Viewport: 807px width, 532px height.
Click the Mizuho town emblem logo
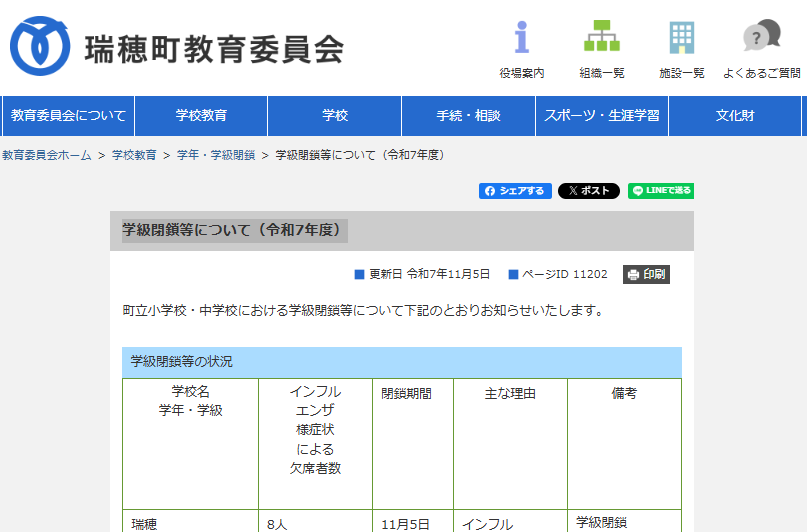point(40,46)
